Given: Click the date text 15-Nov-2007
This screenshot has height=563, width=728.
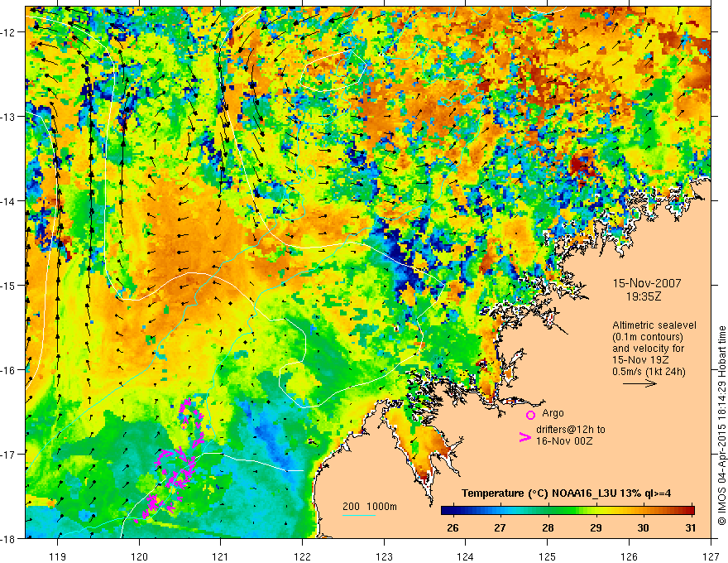Looking at the screenshot, I should (647, 283).
